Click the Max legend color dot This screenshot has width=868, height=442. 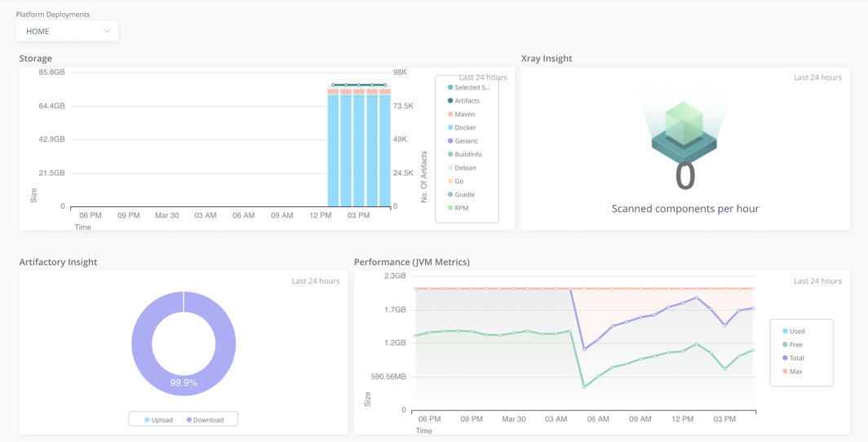coord(785,372)
